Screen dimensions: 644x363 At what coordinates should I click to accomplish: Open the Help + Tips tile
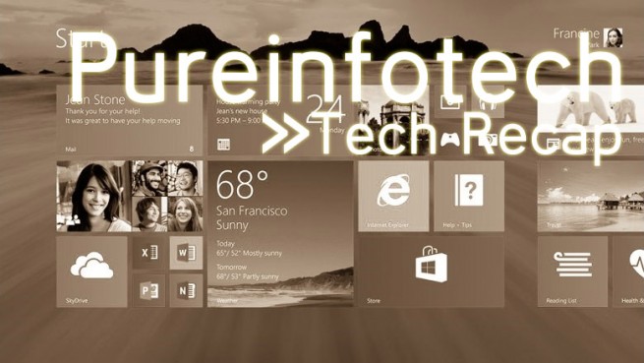469,196
